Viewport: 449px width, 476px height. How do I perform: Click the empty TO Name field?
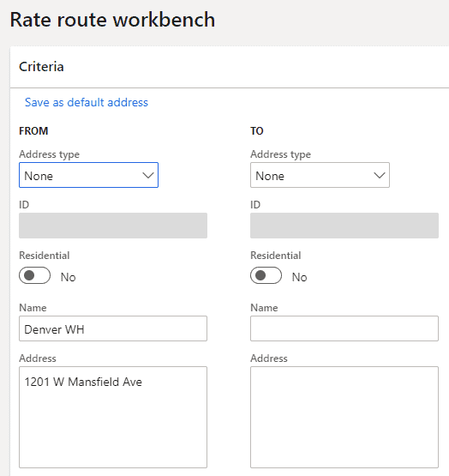[x=344, y=328]
